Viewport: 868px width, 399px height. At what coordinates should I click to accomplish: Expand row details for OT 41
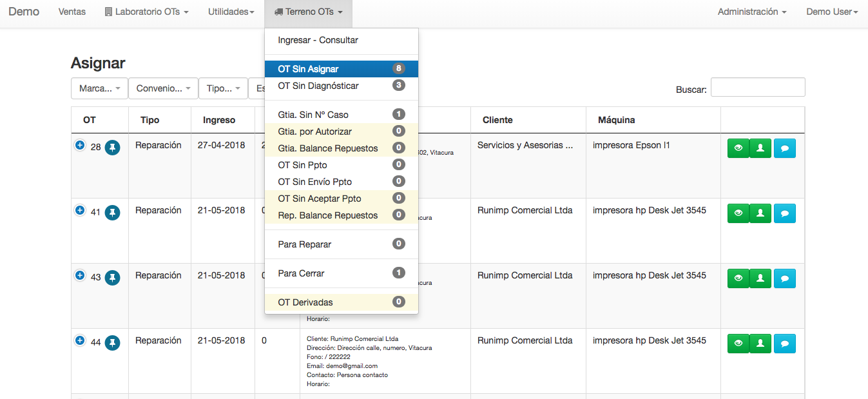point(80,210)
